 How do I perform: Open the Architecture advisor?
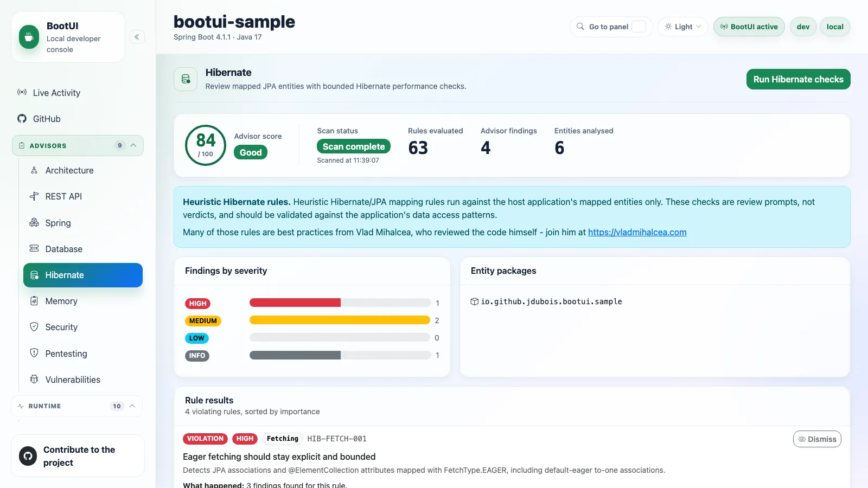83,170
